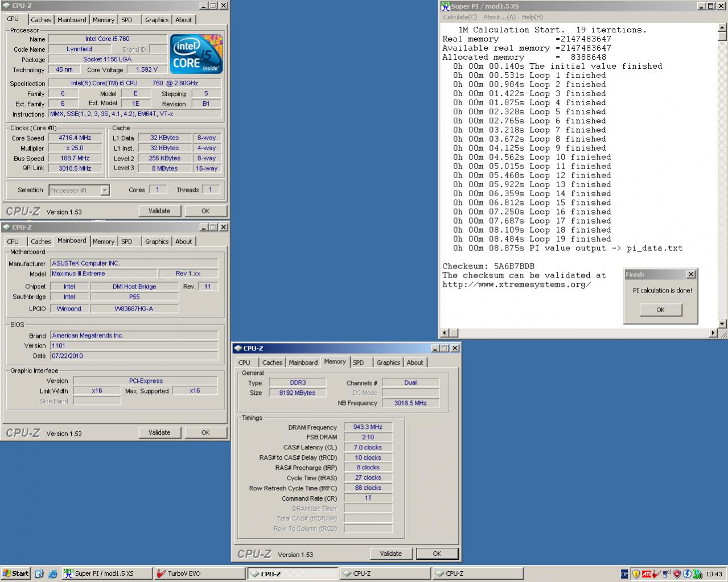Viewport: 728px width, 582px height.
Task: Click the blue lightning tray icon
Action: point(686,574)
